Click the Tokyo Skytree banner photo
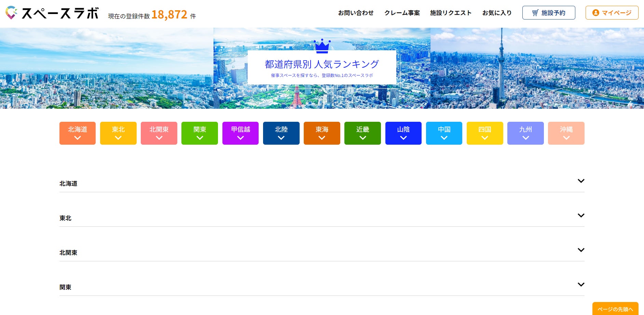The height and width of the screenshot is (315, 644). pyautogui.click(x=537, y=68)
